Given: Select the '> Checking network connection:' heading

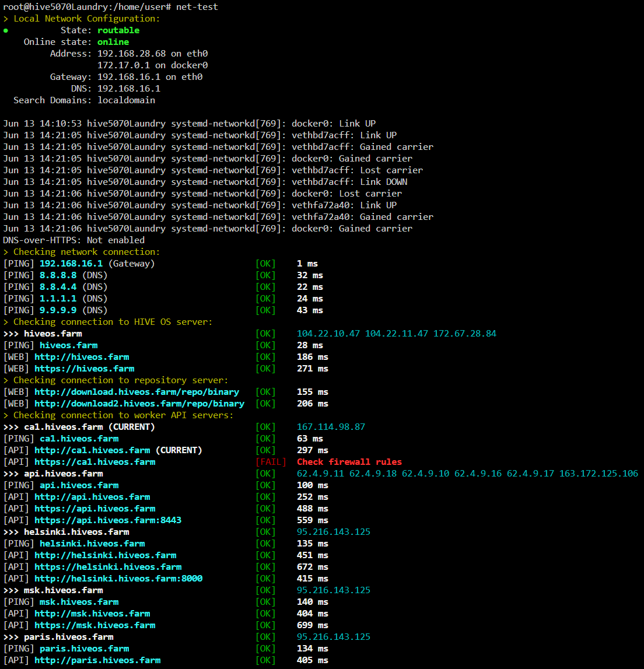Looking at the screenshot, I should click(82, 252).
